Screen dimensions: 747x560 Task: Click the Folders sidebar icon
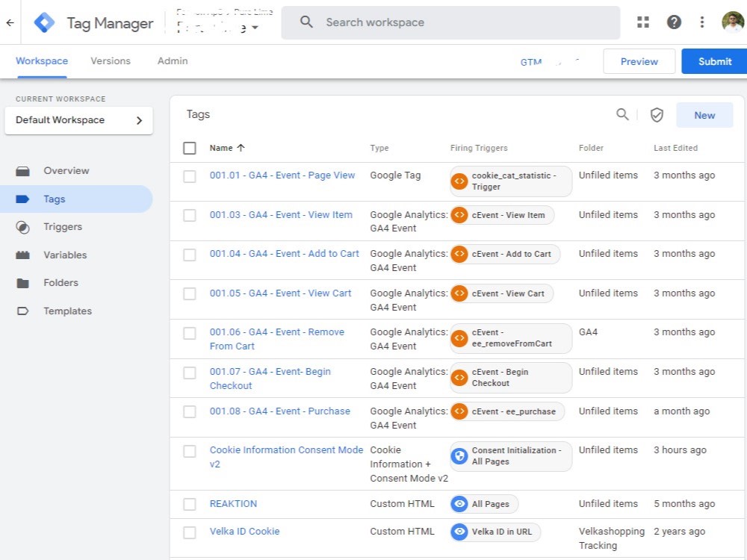point(22,283)
